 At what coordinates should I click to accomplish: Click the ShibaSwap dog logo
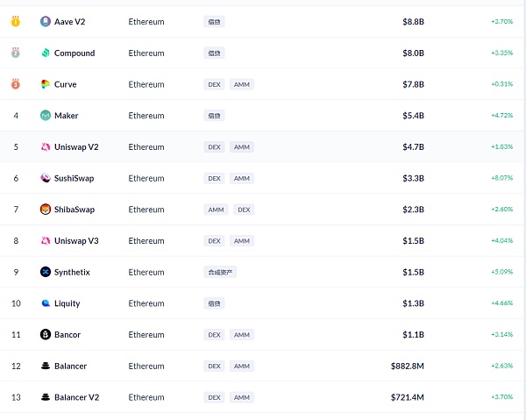click(x=46, y=210)
